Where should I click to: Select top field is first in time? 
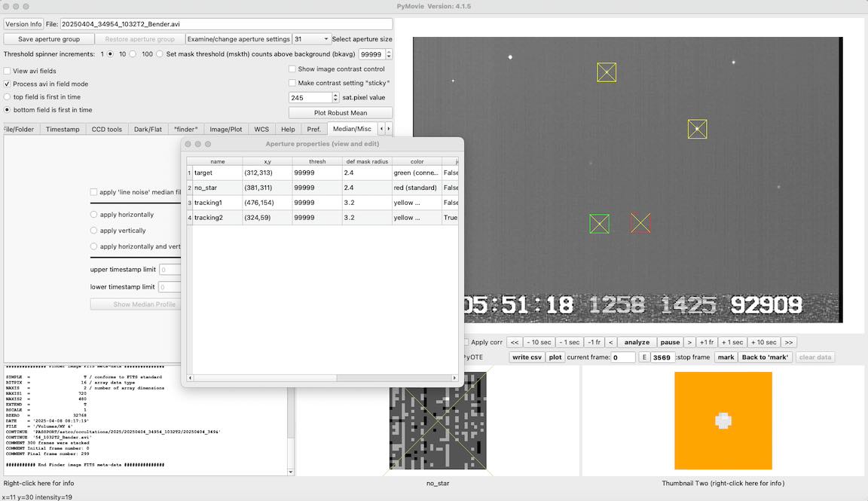[8, 97]
